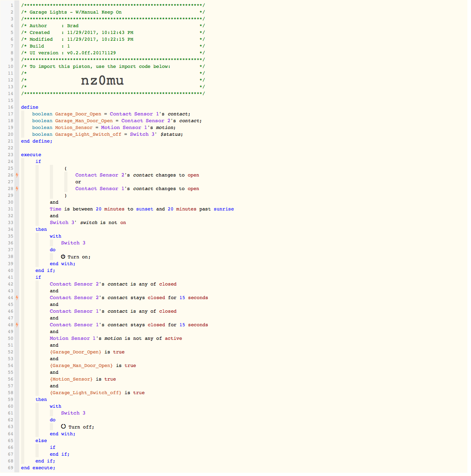Click the end execute statement
The width and height of the screenshot is (471, 476).
coord(38,468)
